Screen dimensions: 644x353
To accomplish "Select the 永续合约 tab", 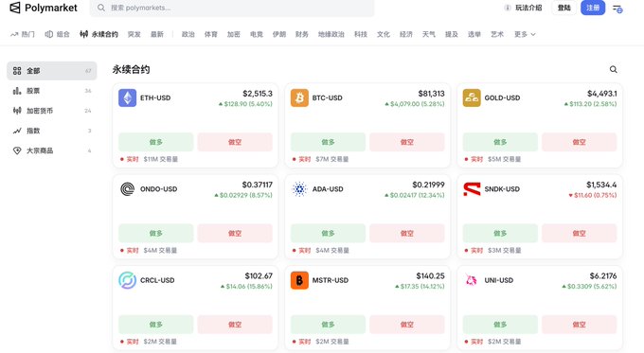I will [99, 34].
